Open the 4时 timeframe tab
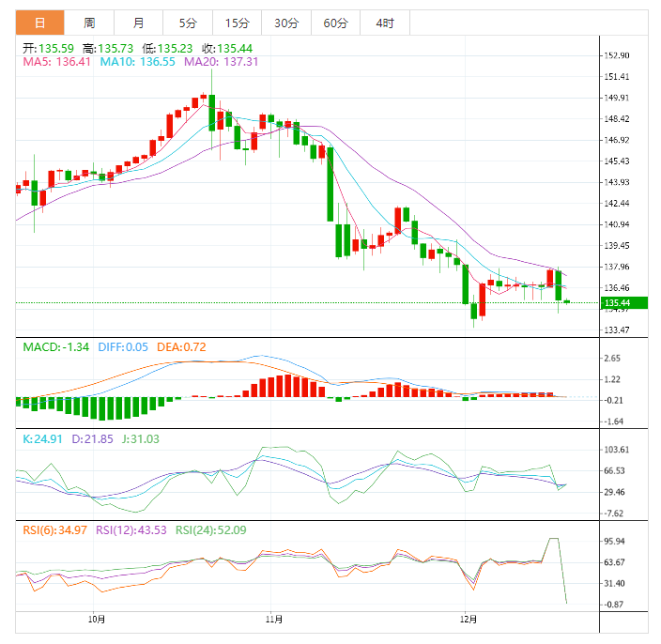This screenshot has width=661, height=644. 385,23
